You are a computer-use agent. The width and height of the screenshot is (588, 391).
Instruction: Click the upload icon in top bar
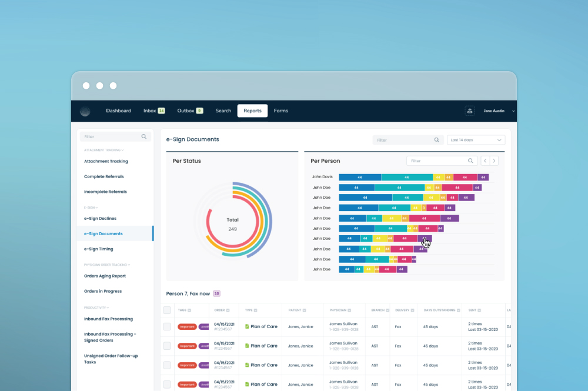(x=470, y=111)
